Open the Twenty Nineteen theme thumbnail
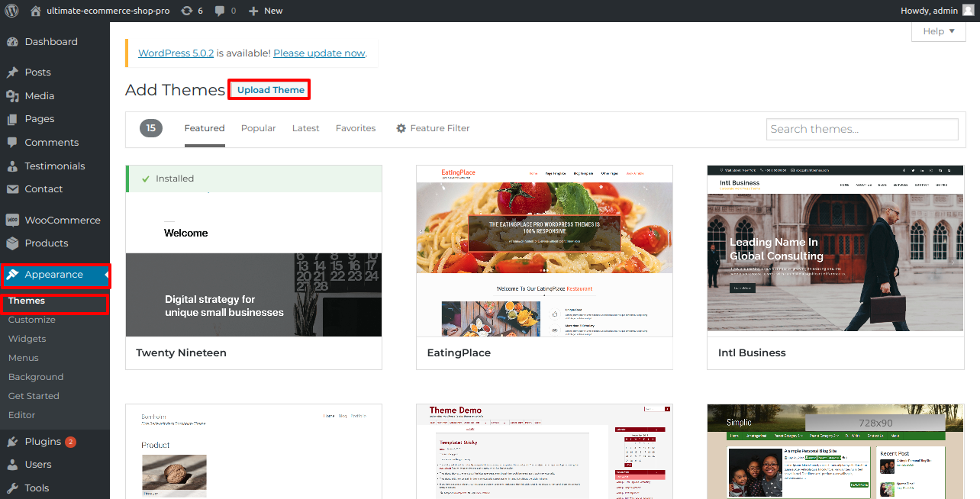Image resolution: width=980 pixels, height=499 pixels. tap(253, 251)
